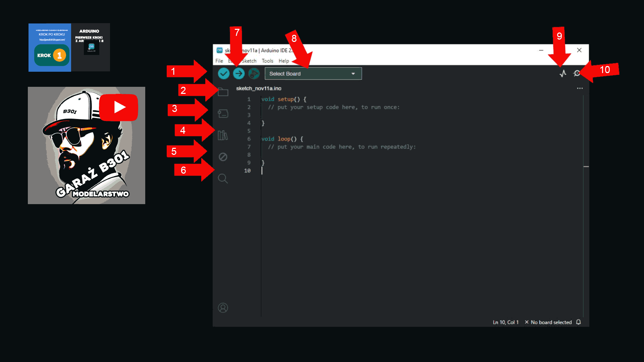Open the Serial Monitor
644x362 pixels.
tap(577, 73)
